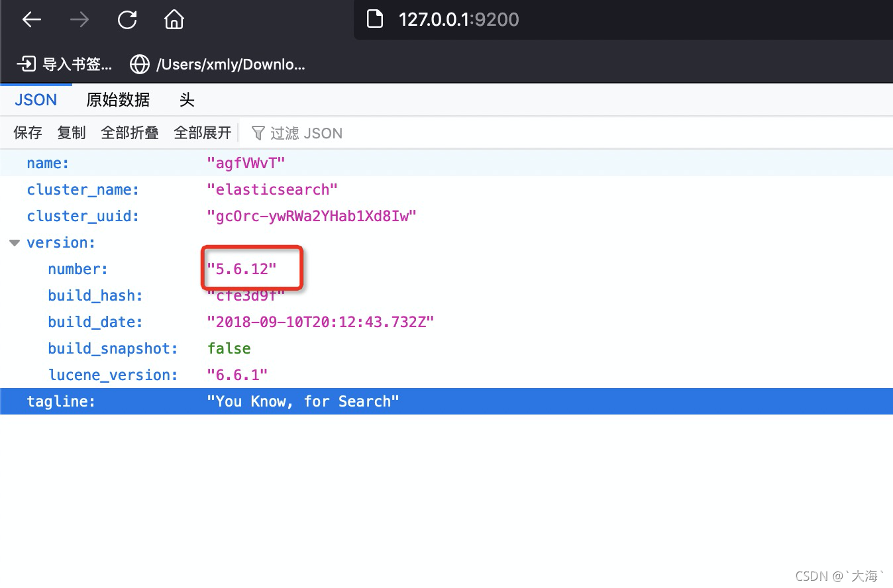Click 全部折叠 to collapse all

[130, 133]
